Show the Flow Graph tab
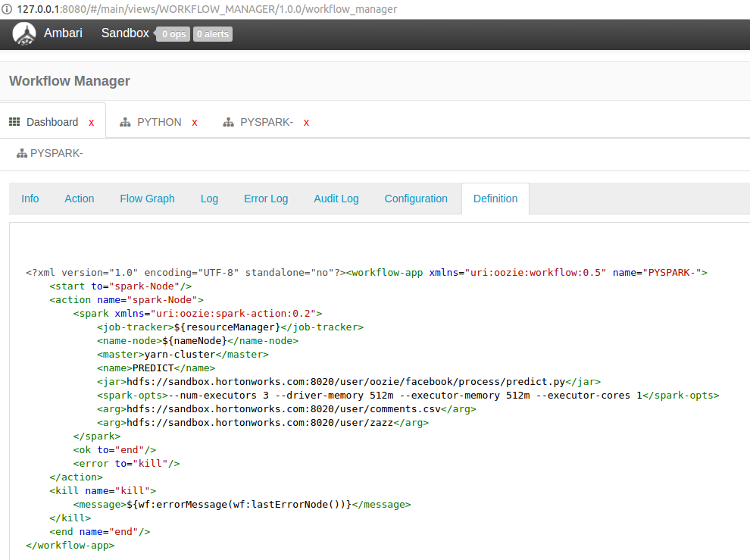 tap(147, 199)
